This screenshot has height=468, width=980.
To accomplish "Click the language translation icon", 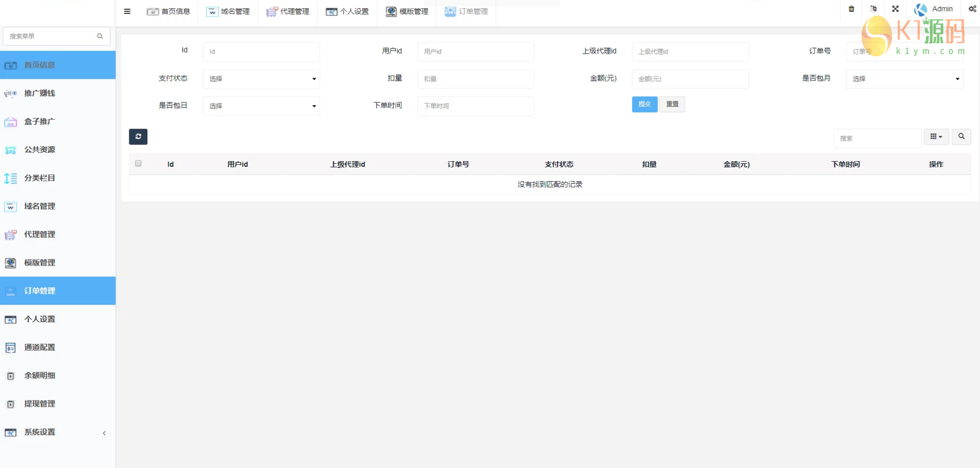I will click(x=873, y=9).
